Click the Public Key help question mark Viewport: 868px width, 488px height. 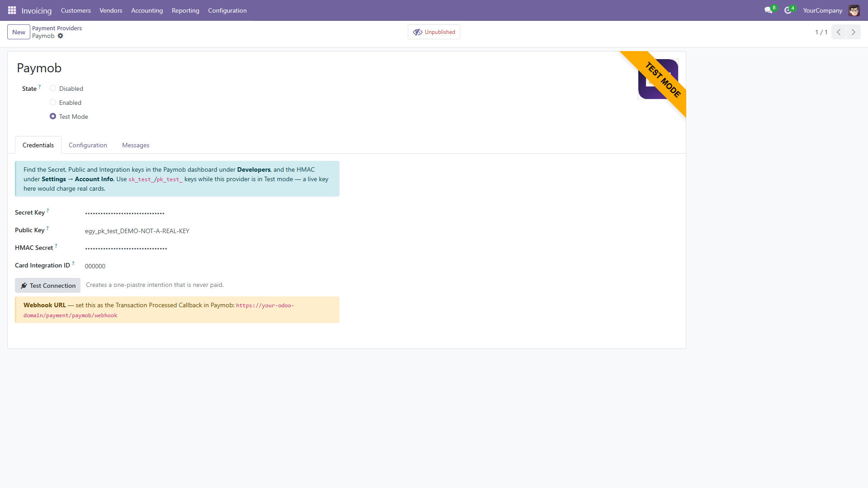(x=47, y=228)
